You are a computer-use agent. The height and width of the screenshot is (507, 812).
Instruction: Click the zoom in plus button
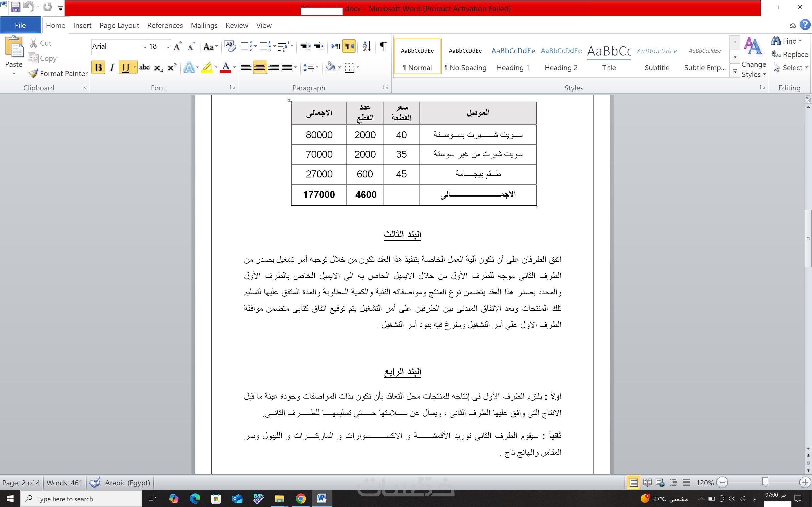click(x=805, y=482)
